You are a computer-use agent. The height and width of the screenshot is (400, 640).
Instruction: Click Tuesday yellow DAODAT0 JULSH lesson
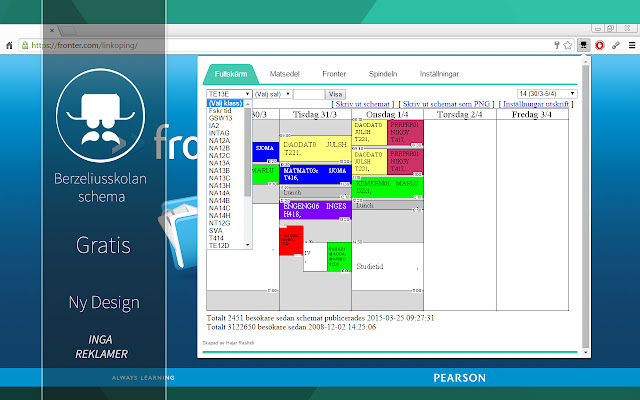pyautogui.click(x=315, y=149)
